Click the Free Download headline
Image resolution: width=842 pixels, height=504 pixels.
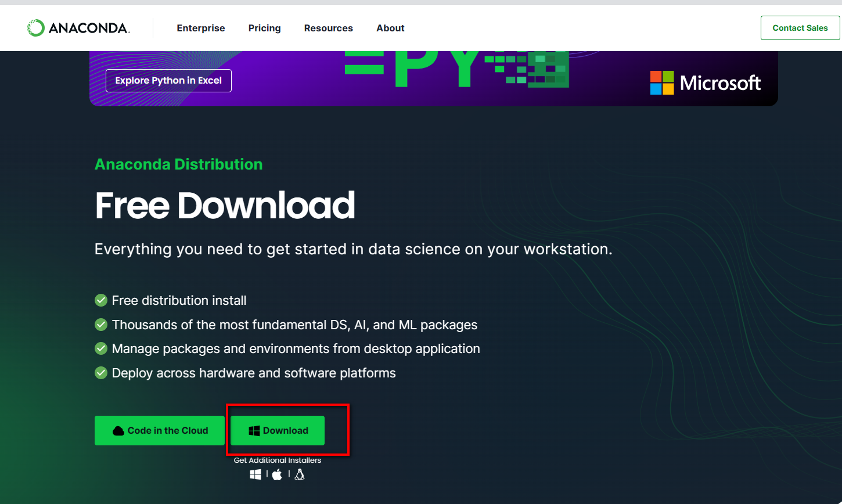click(x=225, y=206)
